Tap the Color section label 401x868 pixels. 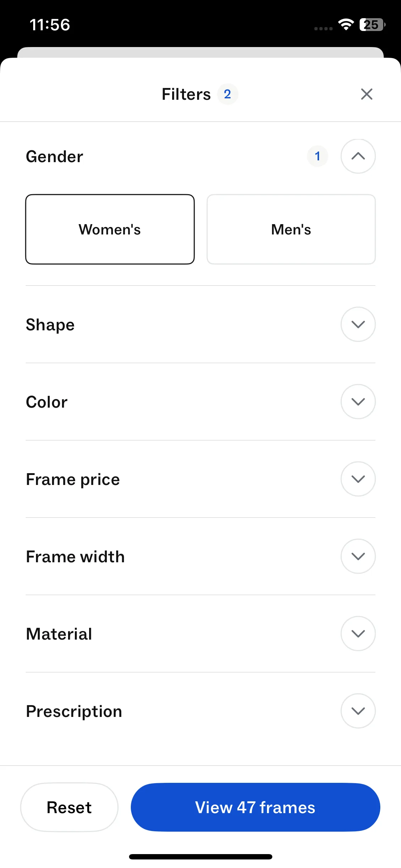(x=47, y=402)
